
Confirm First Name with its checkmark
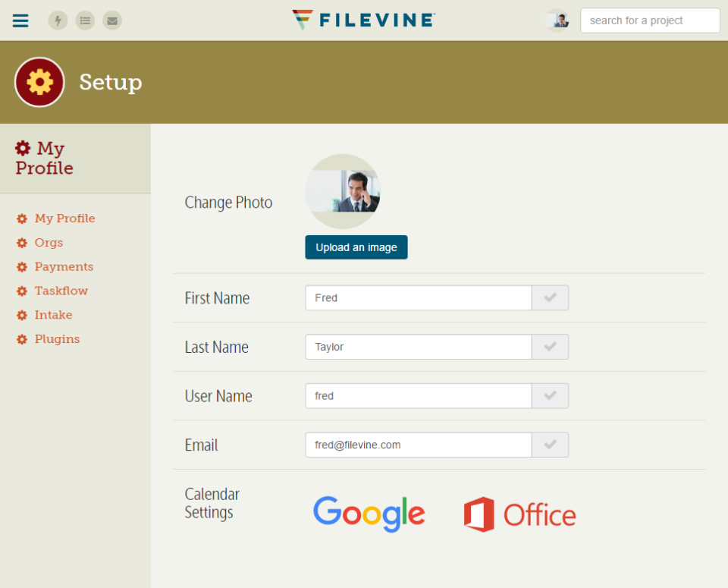click(551, 297)
